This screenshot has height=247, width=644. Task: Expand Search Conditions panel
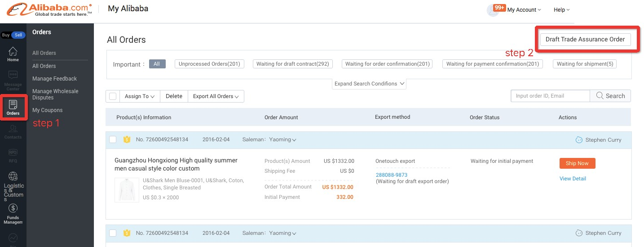(x=369, y=84)
